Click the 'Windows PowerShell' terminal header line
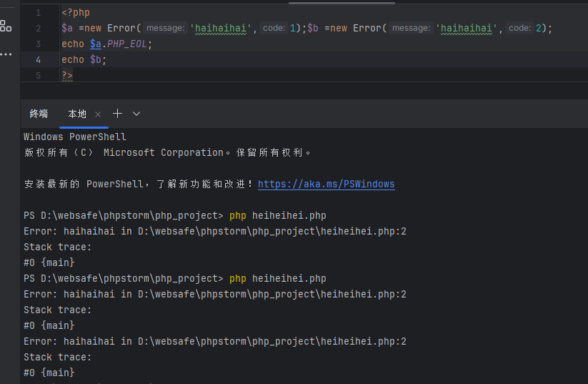This screenshot has height=384, width=588. pyautogui.click(x=74, y=137)
